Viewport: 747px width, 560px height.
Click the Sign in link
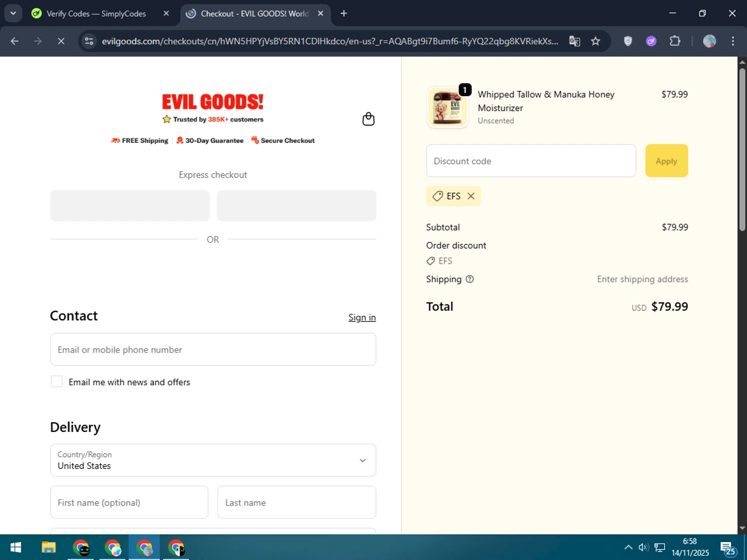(362, 318)
